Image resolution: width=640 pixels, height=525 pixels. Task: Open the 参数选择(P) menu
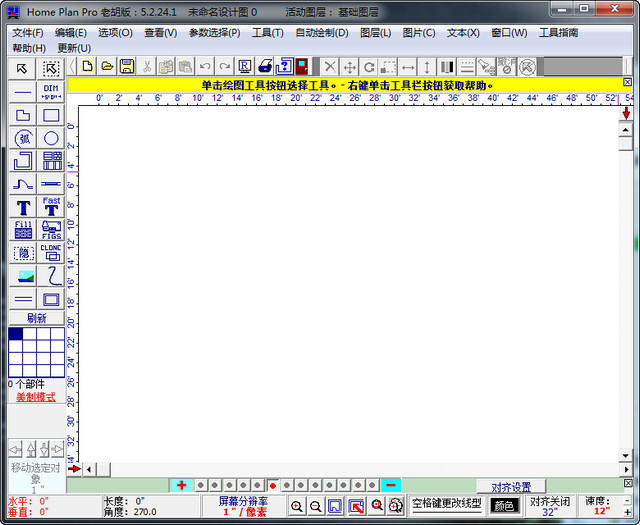(215, 33)
